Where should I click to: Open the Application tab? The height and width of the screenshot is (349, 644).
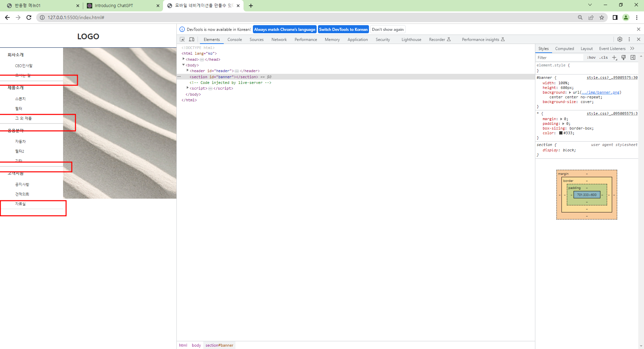358,39
